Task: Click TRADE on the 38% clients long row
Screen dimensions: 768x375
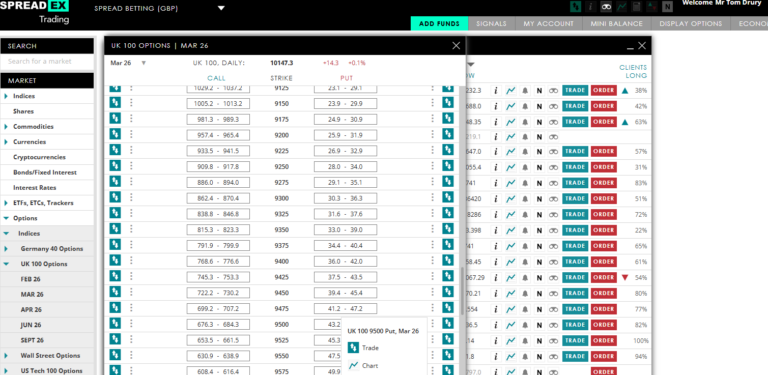Action: [x=575, y=91]
